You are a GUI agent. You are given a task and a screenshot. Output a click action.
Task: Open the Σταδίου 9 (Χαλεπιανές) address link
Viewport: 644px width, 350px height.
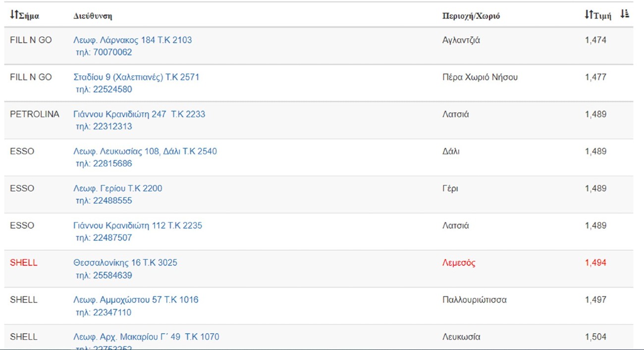pyautogui.click(x=136, y=77)
